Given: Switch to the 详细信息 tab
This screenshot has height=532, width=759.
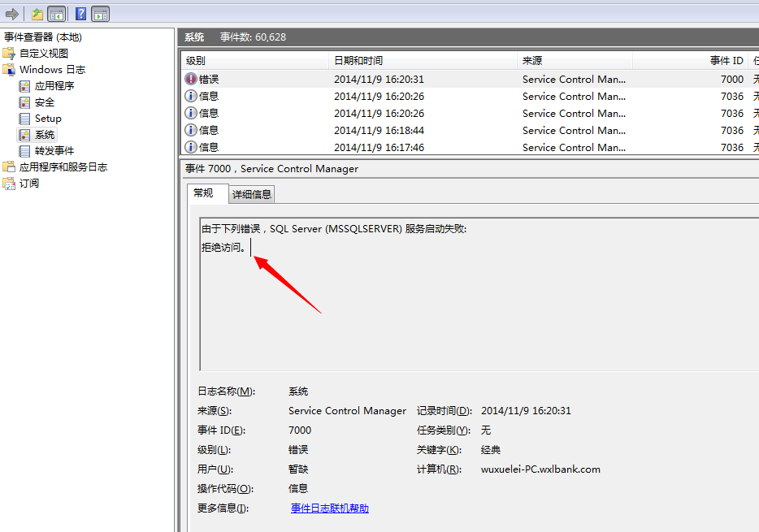Looking at the screenshot, I should (x=252, y=194).
